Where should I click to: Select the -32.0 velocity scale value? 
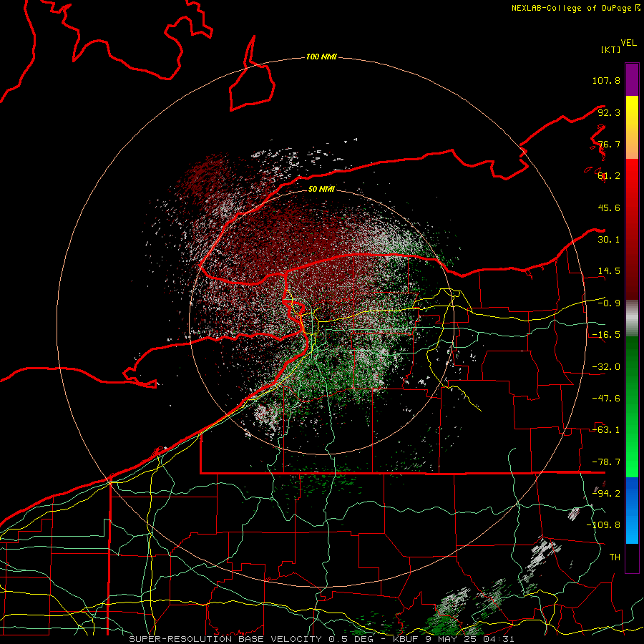(606, 367)
